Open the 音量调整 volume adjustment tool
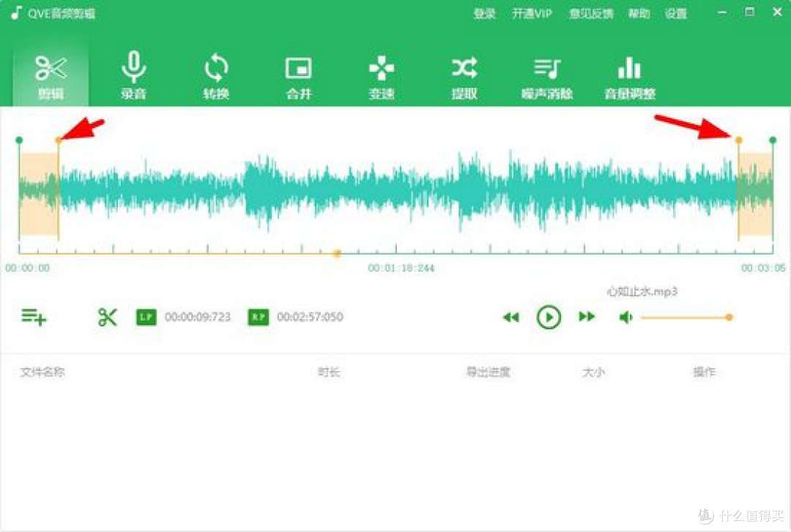Viewport: 791px width, 532px height. [630, 77]
